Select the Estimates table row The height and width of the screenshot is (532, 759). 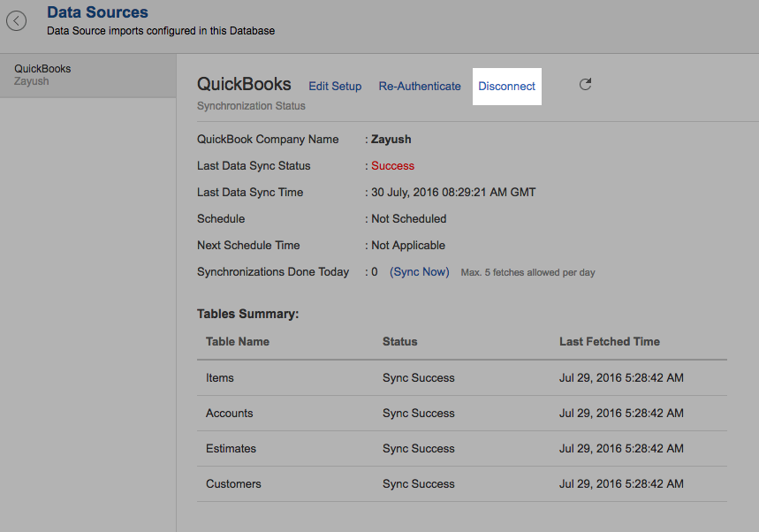tap(231, 449)
